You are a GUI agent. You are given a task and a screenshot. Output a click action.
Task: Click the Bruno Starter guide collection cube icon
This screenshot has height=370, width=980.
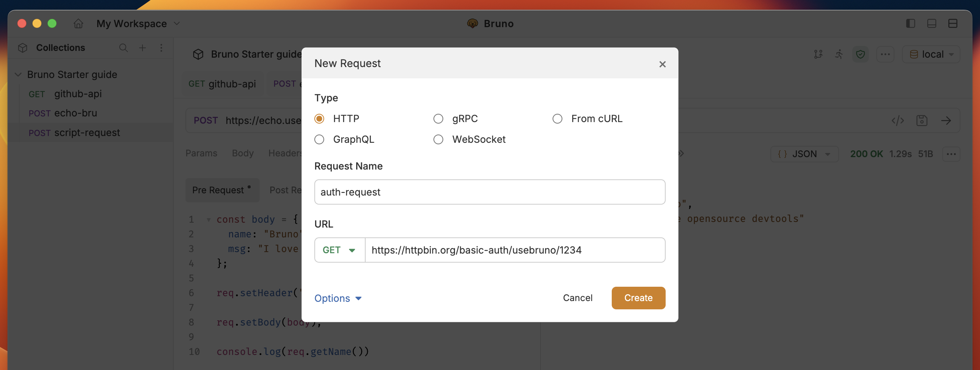[198, 54]
